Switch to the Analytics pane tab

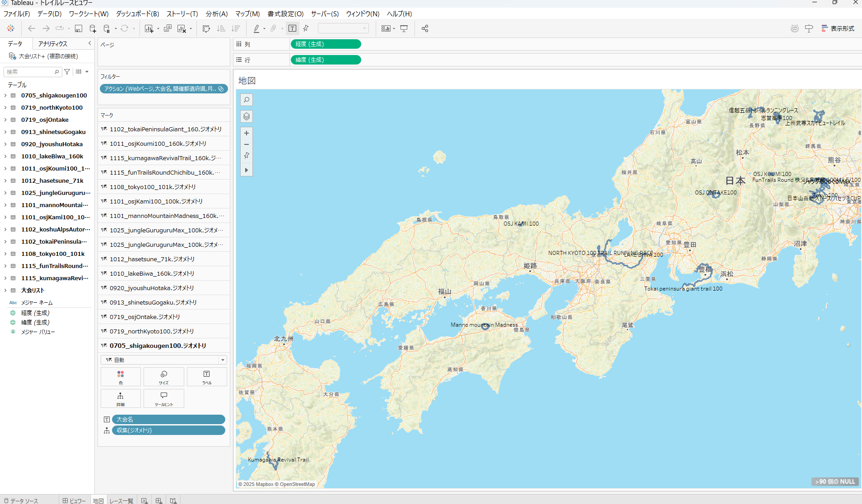click(x=53, y=44)
